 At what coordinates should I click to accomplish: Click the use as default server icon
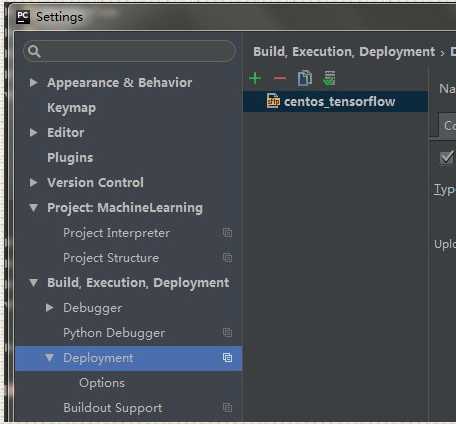(329, 78)
